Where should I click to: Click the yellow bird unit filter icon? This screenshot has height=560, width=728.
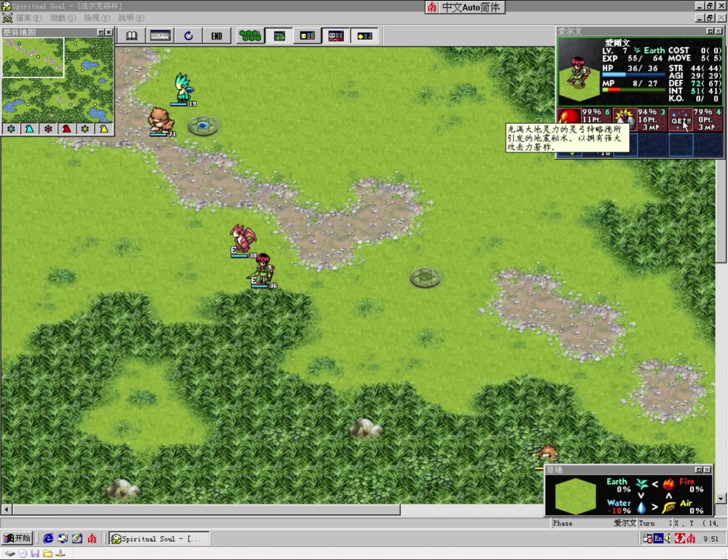[x=104, y=129]
